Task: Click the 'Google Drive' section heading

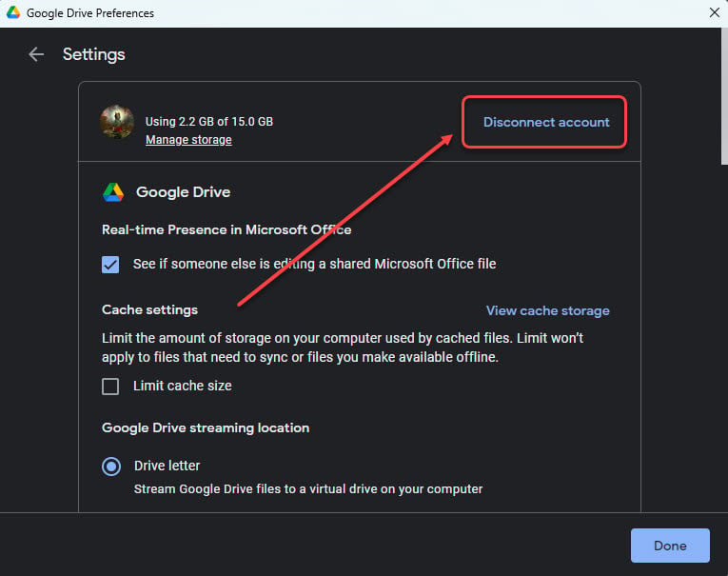Action: pyautogui.click(x=183, y=192)
